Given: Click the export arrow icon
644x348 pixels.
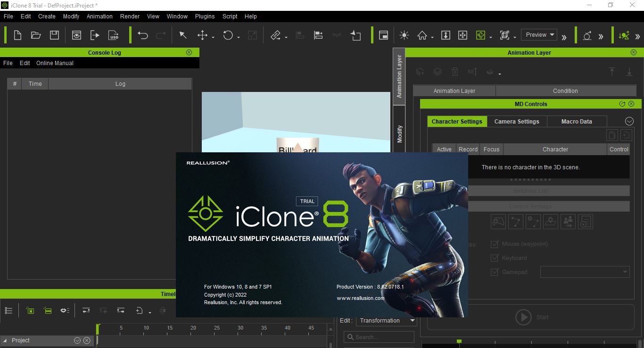Looking at the screenshot, I should 95,35.
